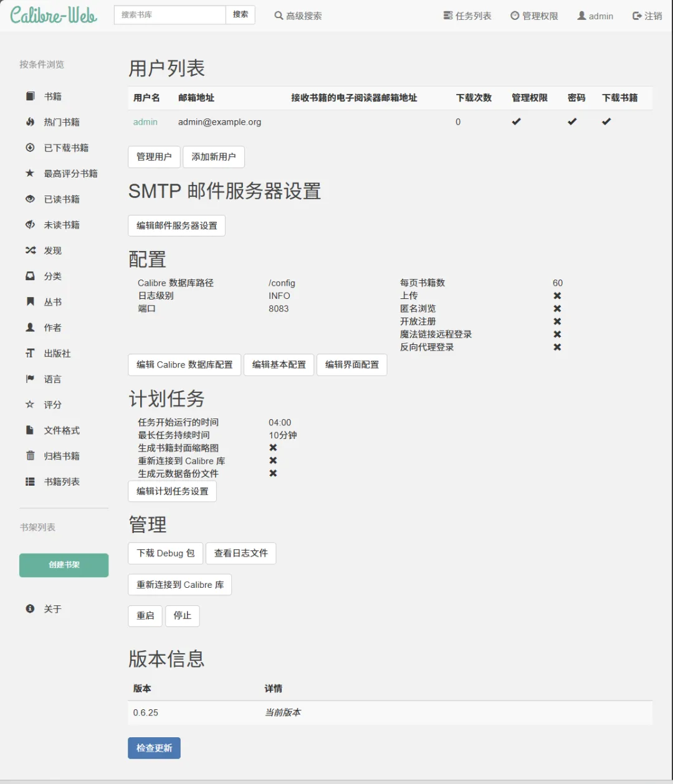
Task: Click 编辑 Calibre 数据库配置 button
Action: [x=184, y=365]
